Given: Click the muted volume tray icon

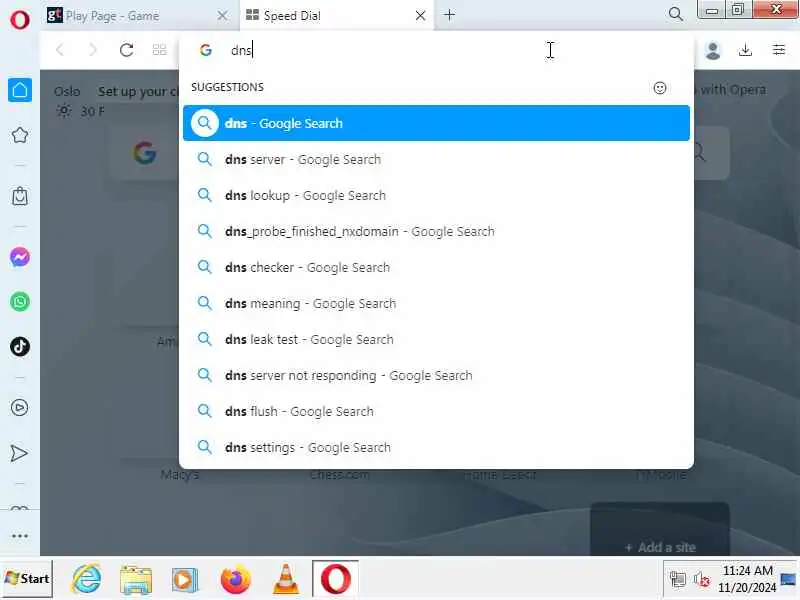Looking at the screenshot, I should click(702, 580).
